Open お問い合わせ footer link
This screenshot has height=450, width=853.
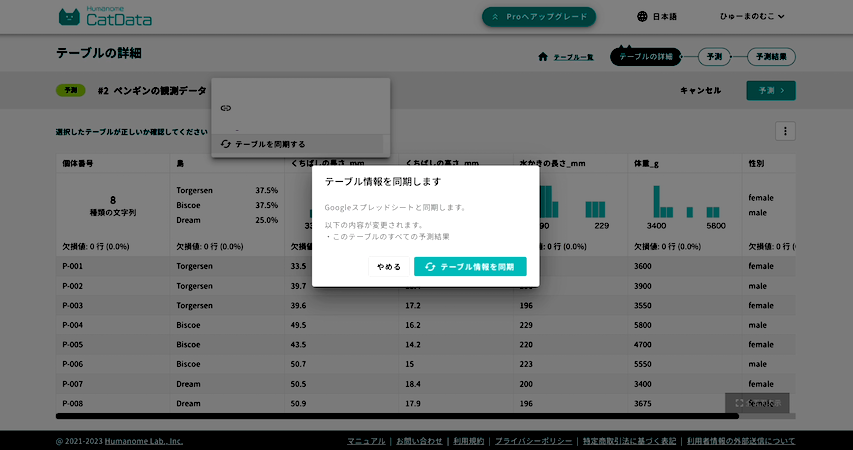pyautogui.click(x=419, y=441)
